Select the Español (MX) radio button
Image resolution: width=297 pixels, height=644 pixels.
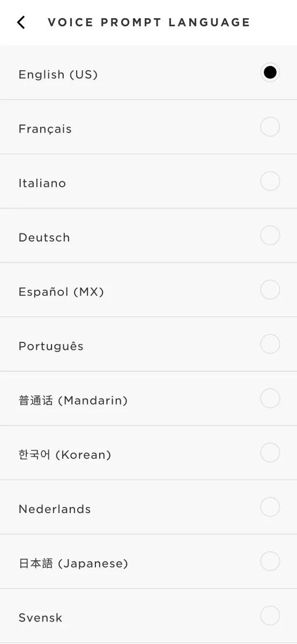pos(270,289)
